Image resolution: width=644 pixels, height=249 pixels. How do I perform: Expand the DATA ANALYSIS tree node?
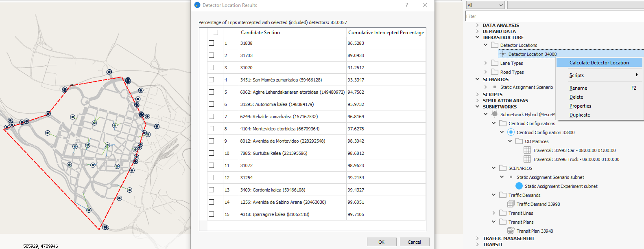click(477, 25)
